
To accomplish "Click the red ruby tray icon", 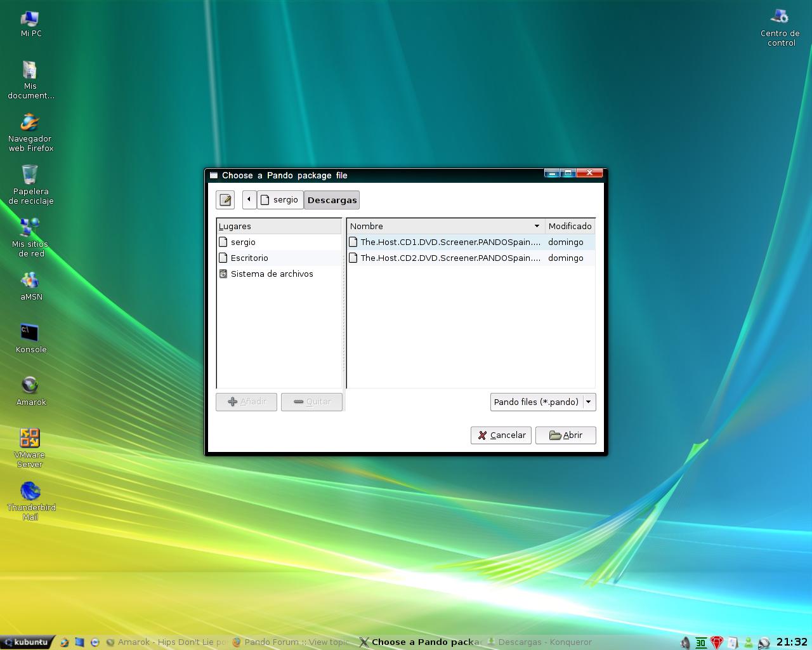I will point(717,642).
